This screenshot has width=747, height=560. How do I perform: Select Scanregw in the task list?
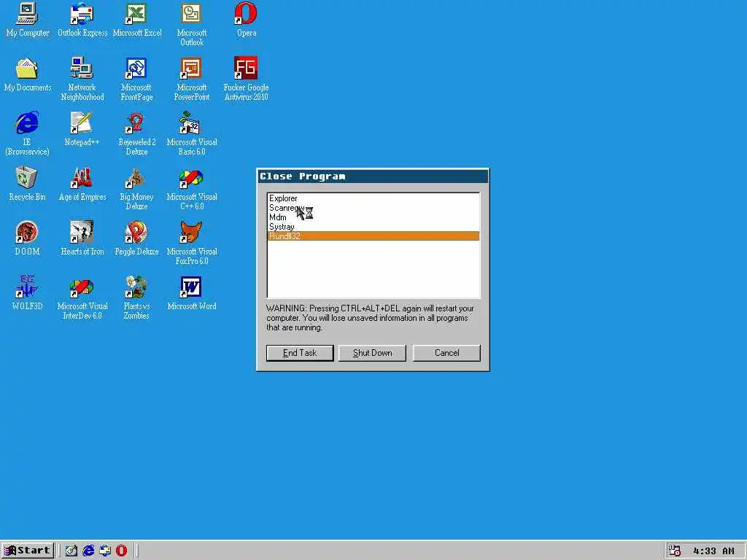(x=373, y=208)
